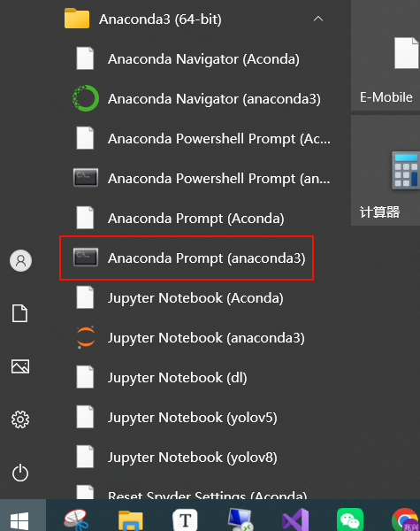
Task: Open the E-Mobile tile
Action: click(386, 55)
